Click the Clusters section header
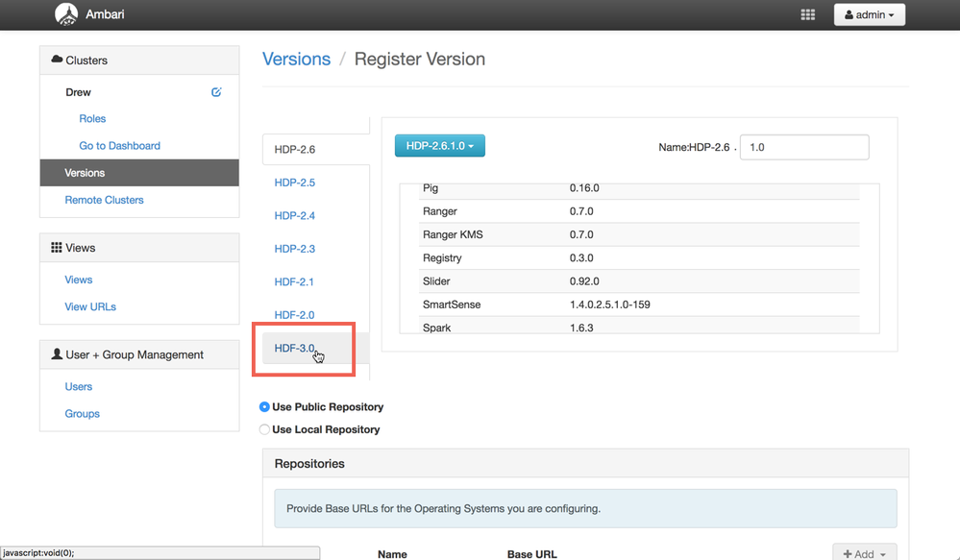The width and height of the screenshot is (960, 560). [x=139, y=60]
